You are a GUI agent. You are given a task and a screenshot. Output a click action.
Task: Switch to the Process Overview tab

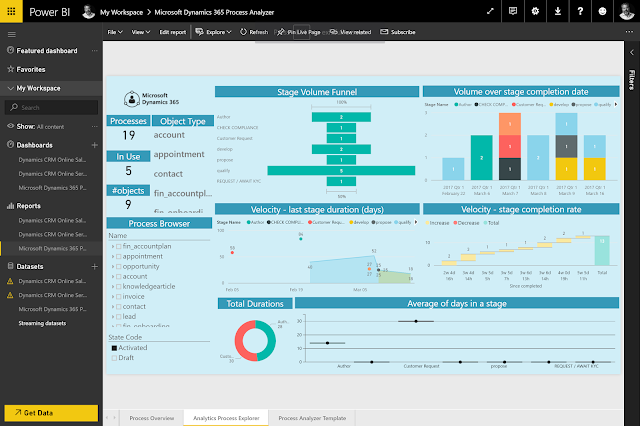coord(151,418)
